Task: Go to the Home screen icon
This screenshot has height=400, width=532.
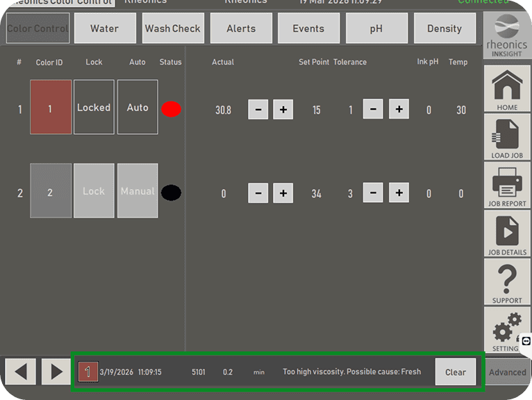Action: [507, 90]
